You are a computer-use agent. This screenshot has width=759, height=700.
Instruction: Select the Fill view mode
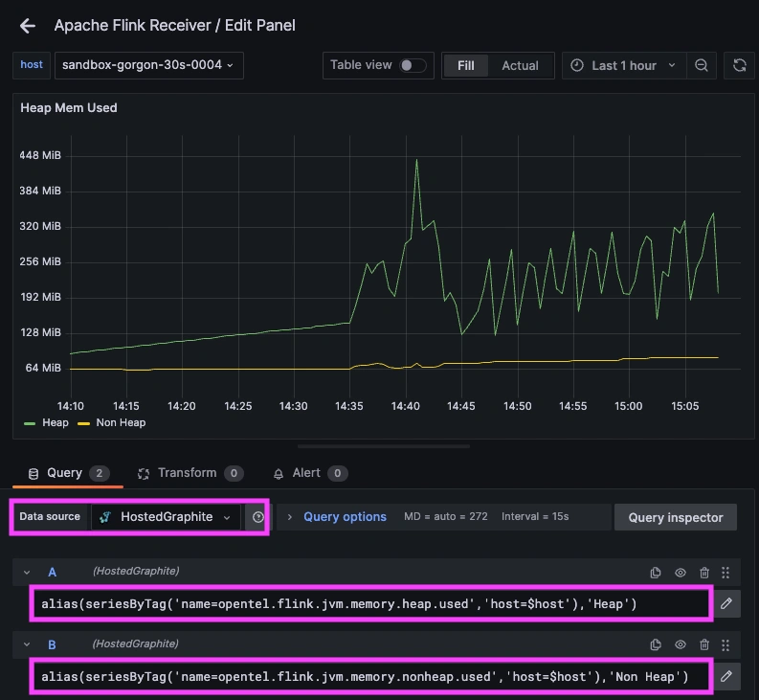tap(466, 65)
